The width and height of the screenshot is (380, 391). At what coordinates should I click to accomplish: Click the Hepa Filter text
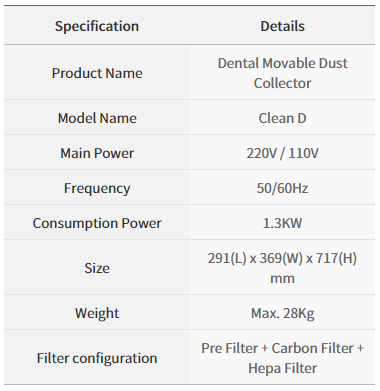click(x=282, y=368)
